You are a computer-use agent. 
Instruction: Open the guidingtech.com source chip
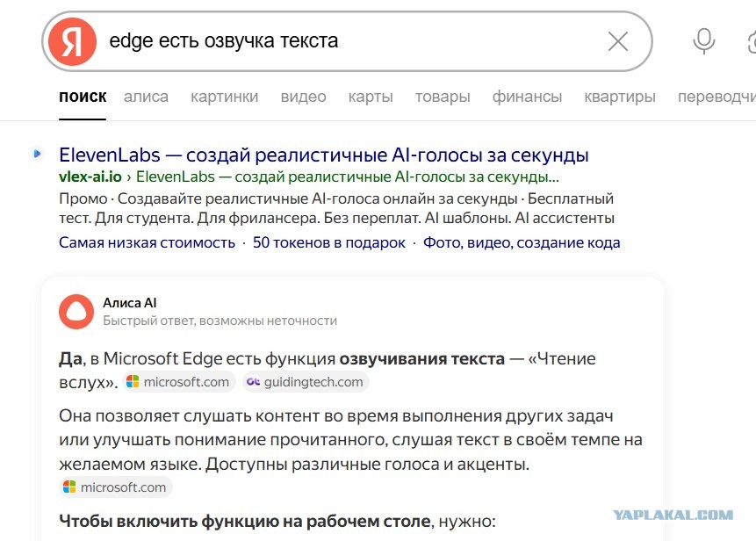pos(306,382)
